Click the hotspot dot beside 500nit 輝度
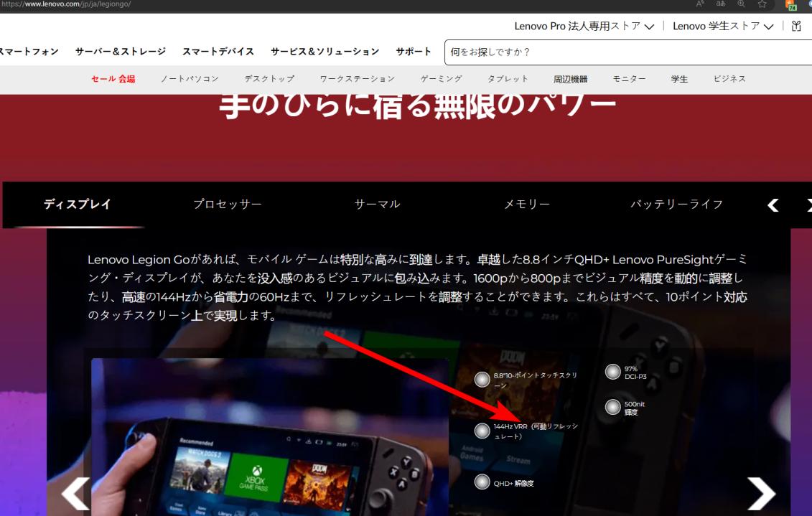This screenshot has width=812, height=516. [614, 408]
